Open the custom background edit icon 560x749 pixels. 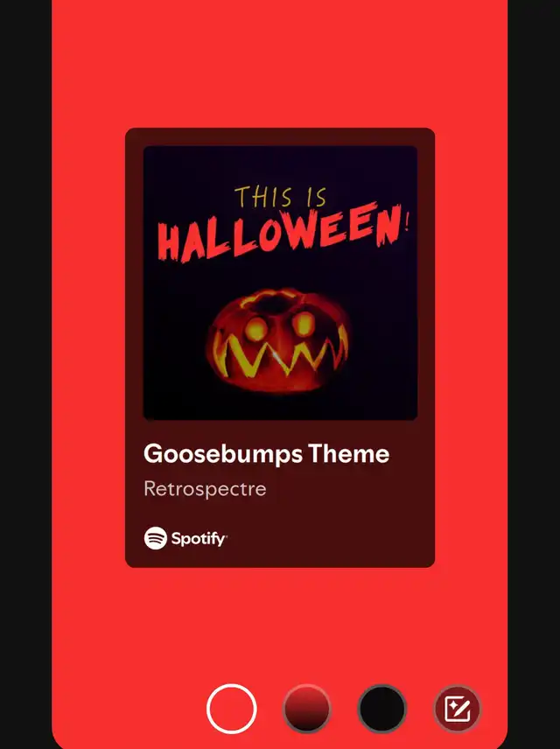pyautogui.click(x=458, y=709)
